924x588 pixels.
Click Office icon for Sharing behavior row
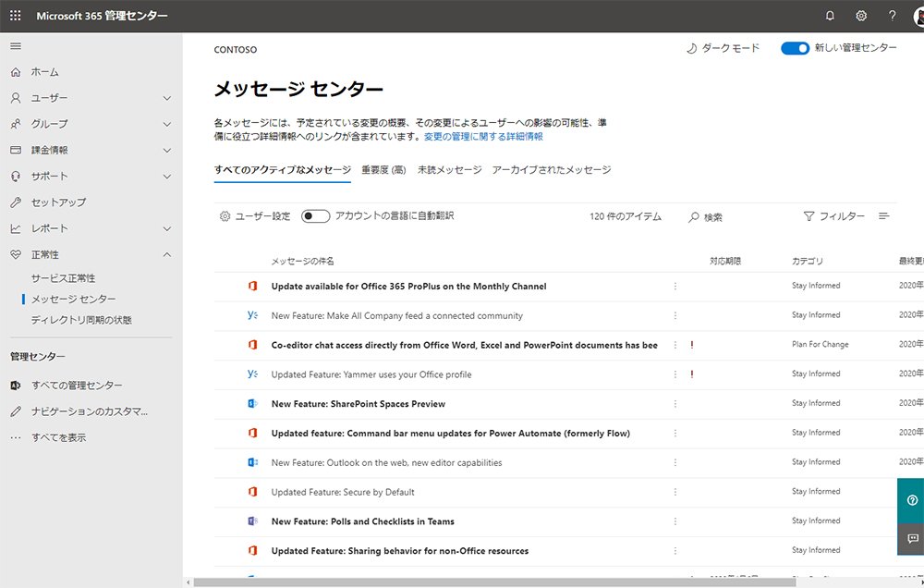(253, 551)
